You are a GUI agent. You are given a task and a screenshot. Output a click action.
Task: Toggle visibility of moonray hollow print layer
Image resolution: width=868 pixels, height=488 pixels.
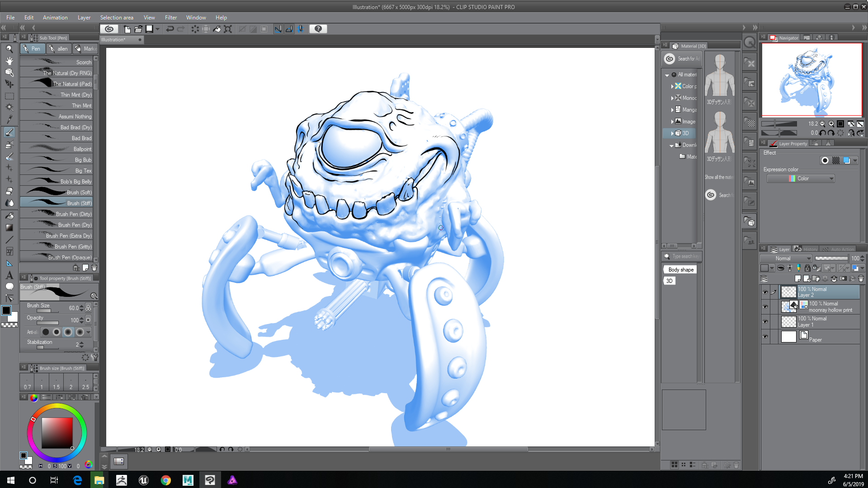point(765,307)
